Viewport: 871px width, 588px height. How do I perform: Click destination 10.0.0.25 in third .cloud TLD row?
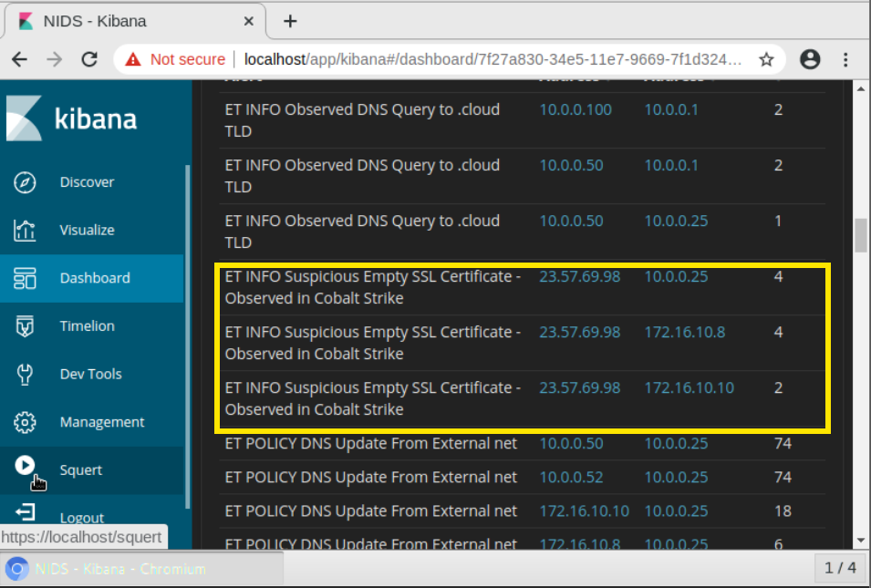676,221
